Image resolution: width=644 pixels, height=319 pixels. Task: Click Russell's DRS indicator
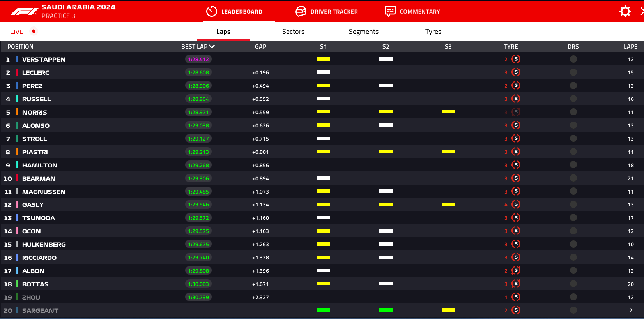573,99
